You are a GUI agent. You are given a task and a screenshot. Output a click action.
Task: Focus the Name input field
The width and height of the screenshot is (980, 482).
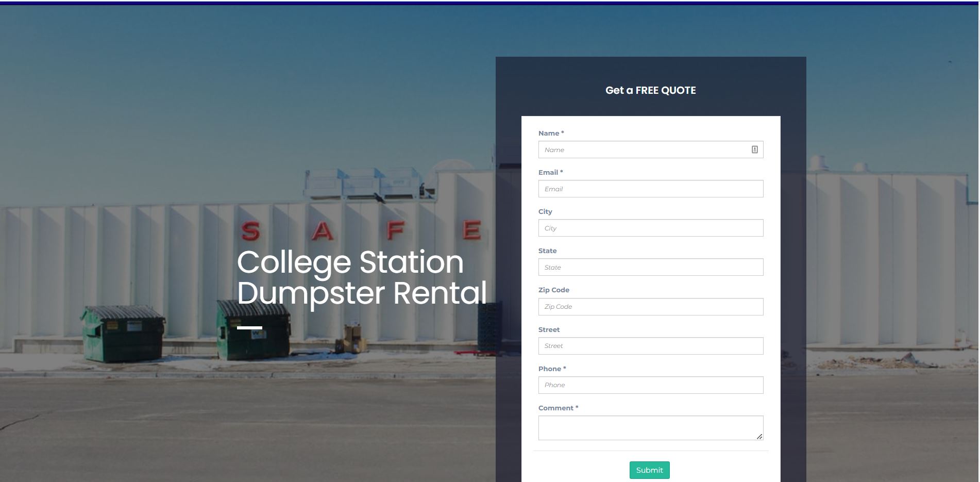point(651,149)
